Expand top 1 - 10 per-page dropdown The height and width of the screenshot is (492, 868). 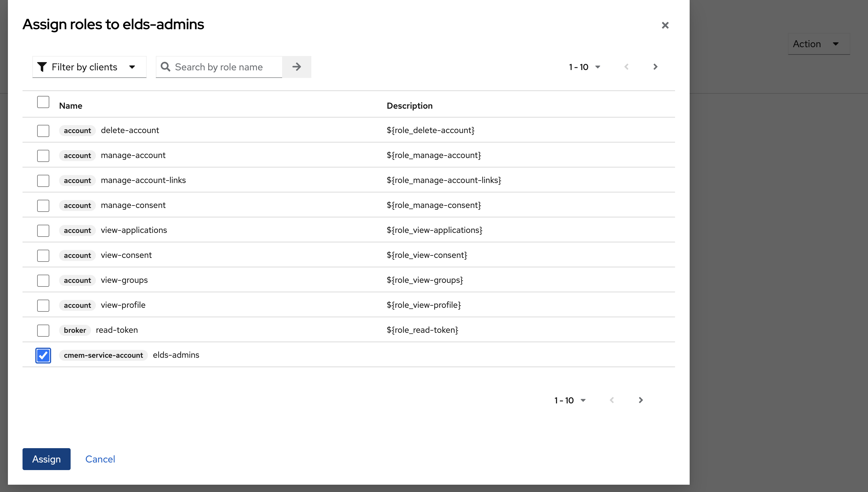(584, 67)
